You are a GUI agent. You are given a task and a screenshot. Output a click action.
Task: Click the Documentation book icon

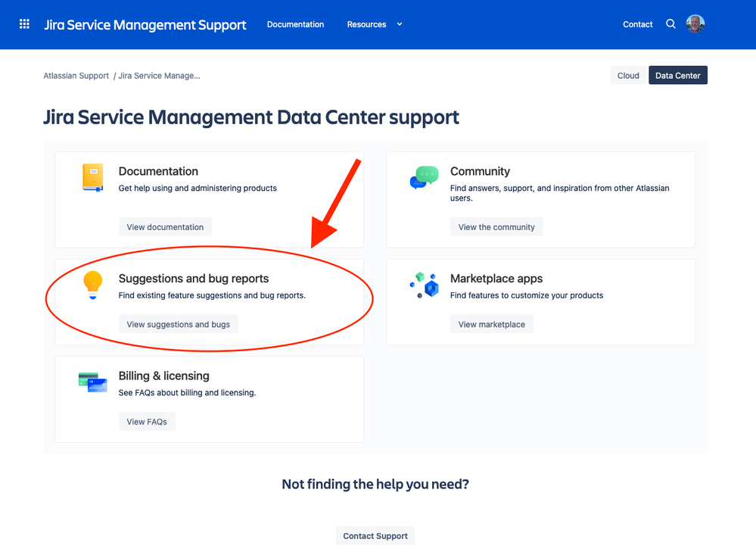[x=93, y=177]
